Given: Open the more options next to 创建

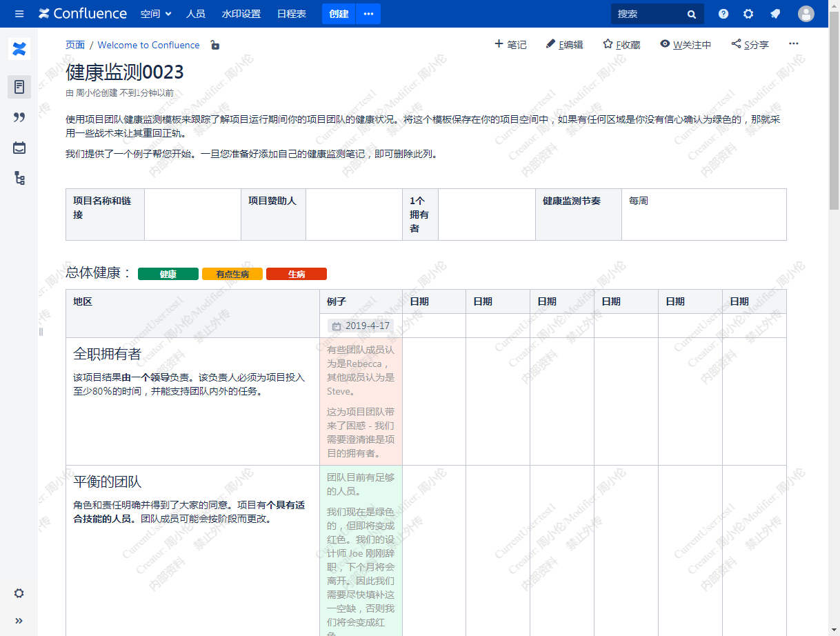Looking at the screenshot, I should click(368, 14).
